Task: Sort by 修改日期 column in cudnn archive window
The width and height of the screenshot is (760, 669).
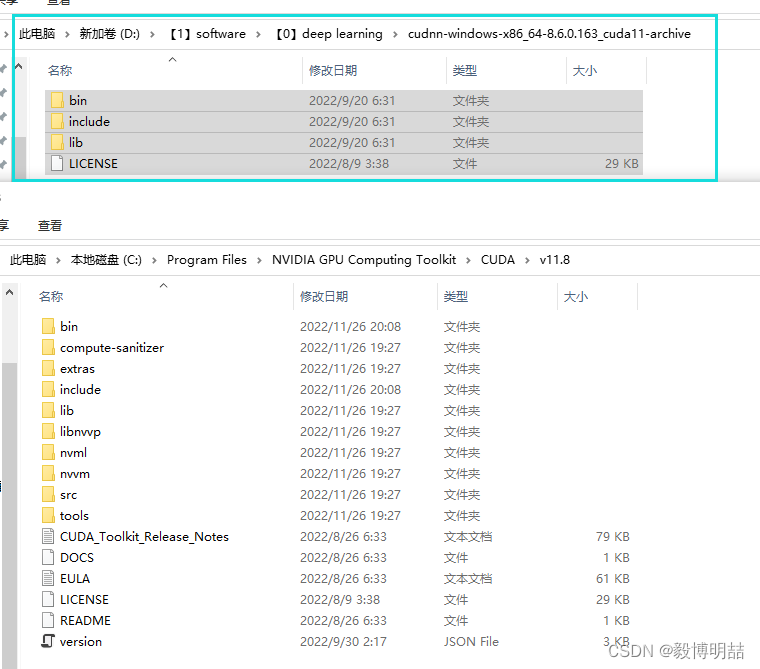Action: tap(333, 71)
